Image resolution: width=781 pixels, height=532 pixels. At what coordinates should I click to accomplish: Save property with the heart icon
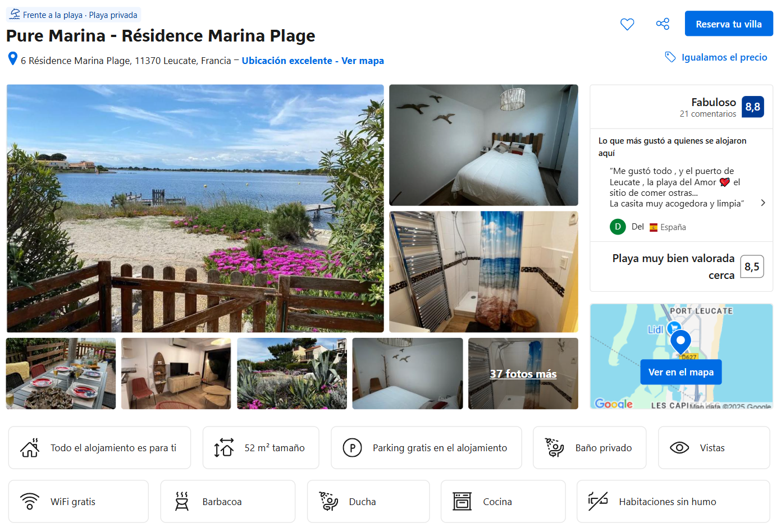627,24
